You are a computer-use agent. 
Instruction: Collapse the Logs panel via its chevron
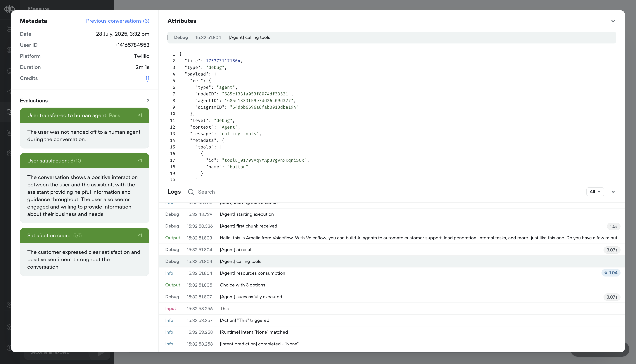[x=613, y=192]
